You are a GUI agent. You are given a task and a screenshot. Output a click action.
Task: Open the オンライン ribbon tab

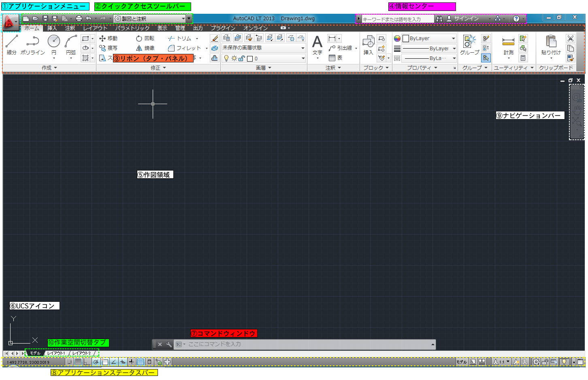256,28
